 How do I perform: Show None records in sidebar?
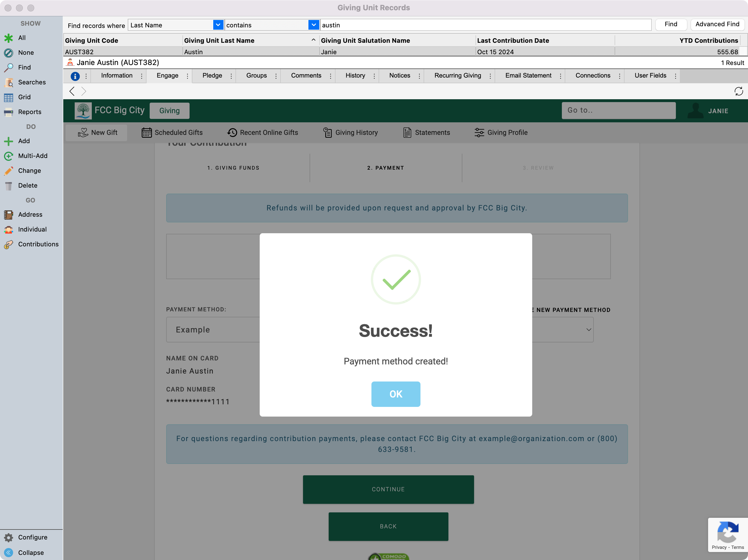coord(26,52)
